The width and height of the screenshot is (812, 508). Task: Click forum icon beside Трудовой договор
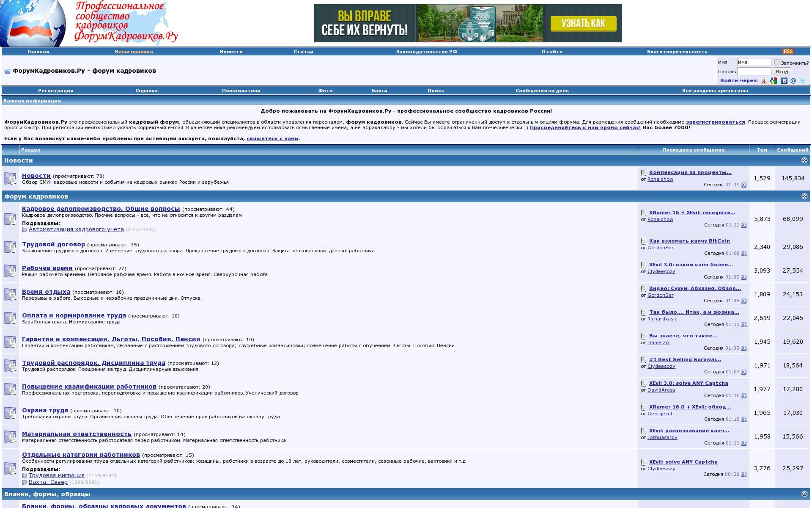(10, 247)
